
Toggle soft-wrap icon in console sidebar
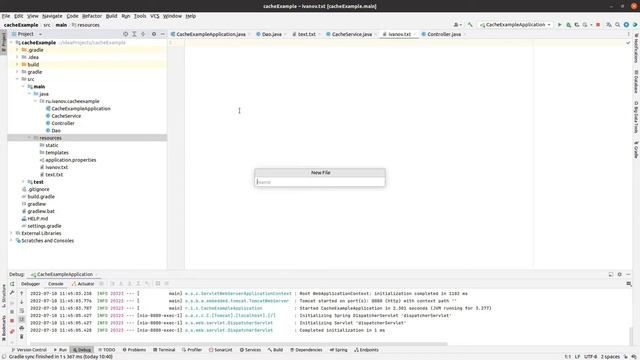[22, 311]
